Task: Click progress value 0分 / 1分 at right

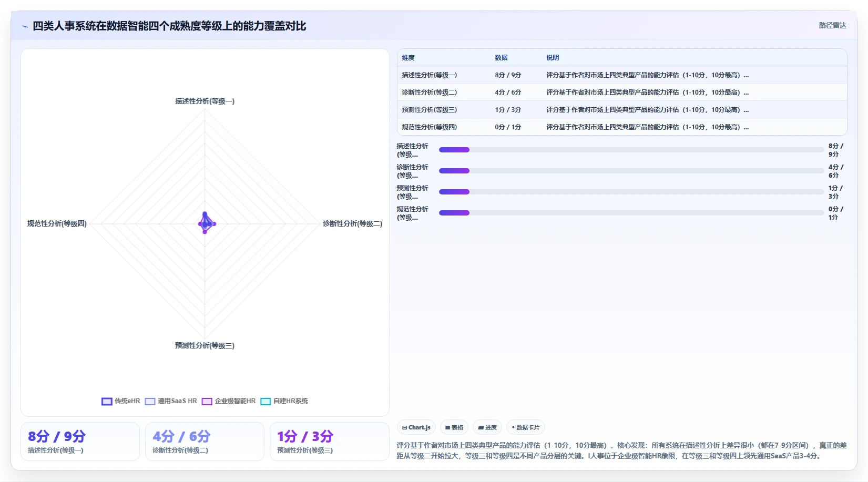Action: coord(835,213)
